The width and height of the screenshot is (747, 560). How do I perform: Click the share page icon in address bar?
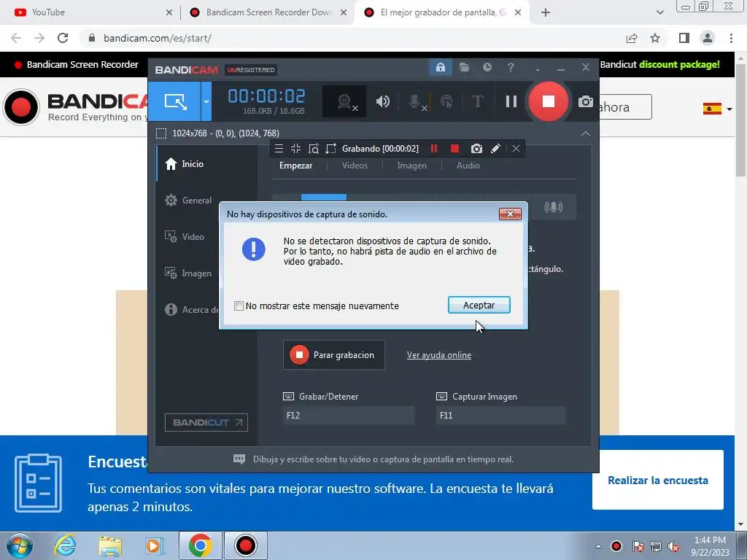632,38
